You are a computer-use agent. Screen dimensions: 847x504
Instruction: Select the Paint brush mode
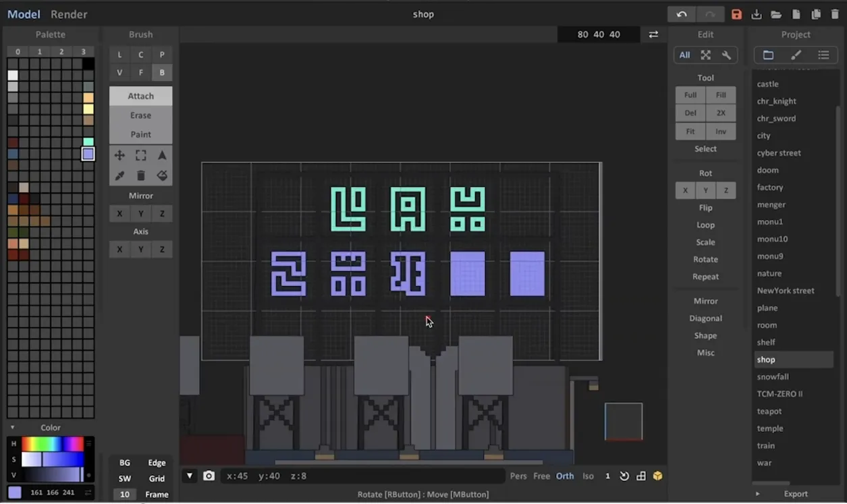tap(140, 134)
